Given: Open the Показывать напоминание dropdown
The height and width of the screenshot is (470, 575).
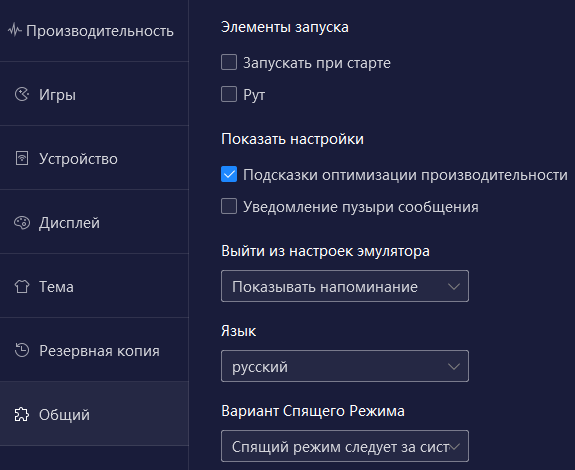Looking at the screenshot, I should click(x=345, y=286).
